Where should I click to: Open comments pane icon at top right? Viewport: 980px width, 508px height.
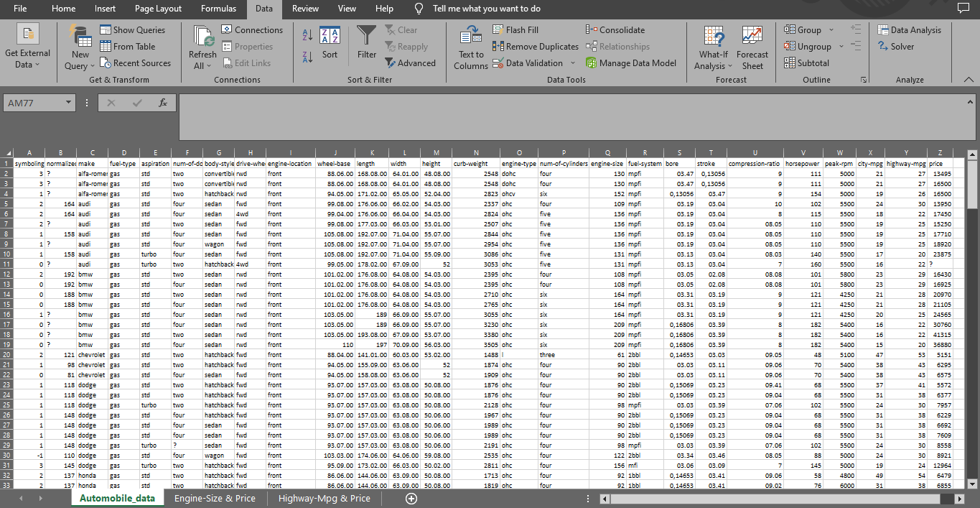tap(963, 9)
